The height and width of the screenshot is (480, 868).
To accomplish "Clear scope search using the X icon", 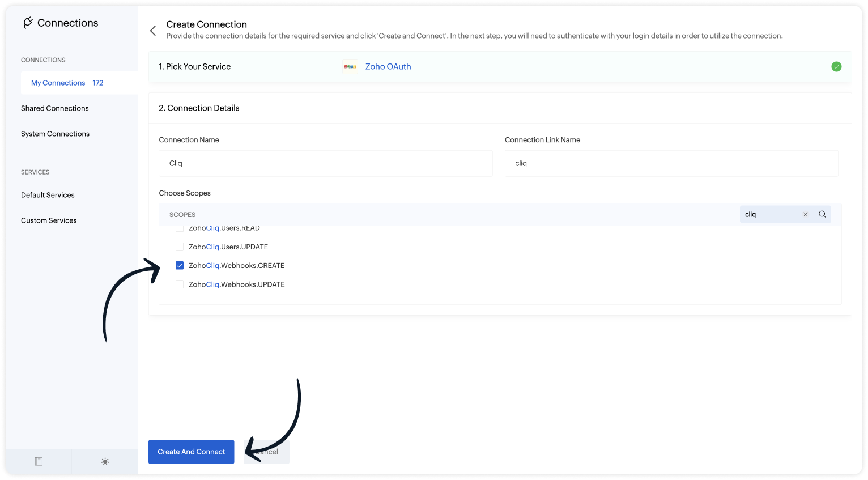I will (x=805, y=214).
